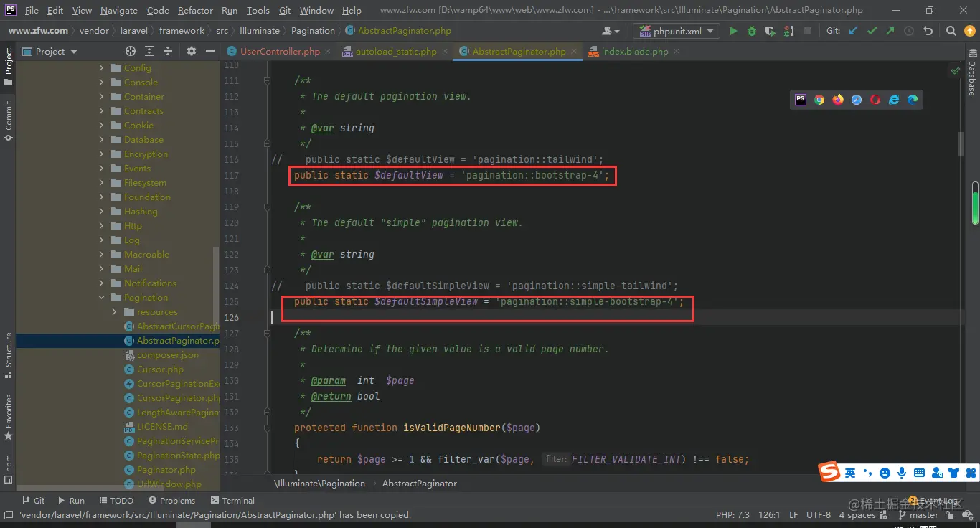The image size is (980, 528).
Task: Open the File menu
Action: coord(32,11)
